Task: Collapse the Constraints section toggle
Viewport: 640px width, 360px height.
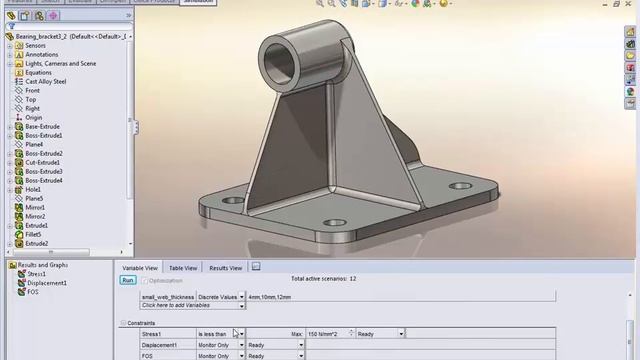Action: coord(123,323)
